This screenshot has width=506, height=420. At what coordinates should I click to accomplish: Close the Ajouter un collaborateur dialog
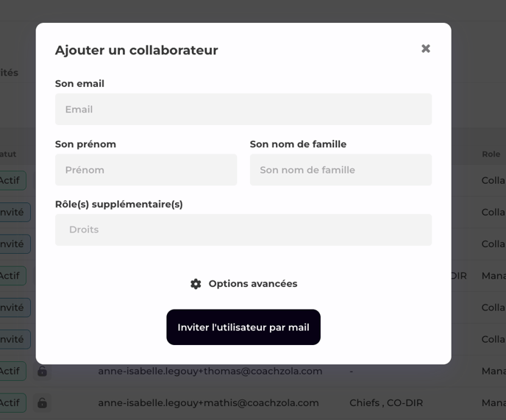[426, 49]
